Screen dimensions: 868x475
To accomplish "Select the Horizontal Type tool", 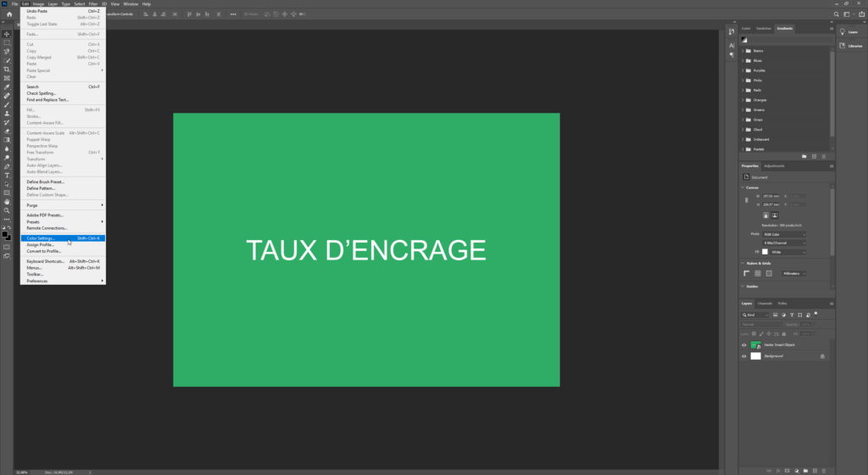I will click(7, 176).
